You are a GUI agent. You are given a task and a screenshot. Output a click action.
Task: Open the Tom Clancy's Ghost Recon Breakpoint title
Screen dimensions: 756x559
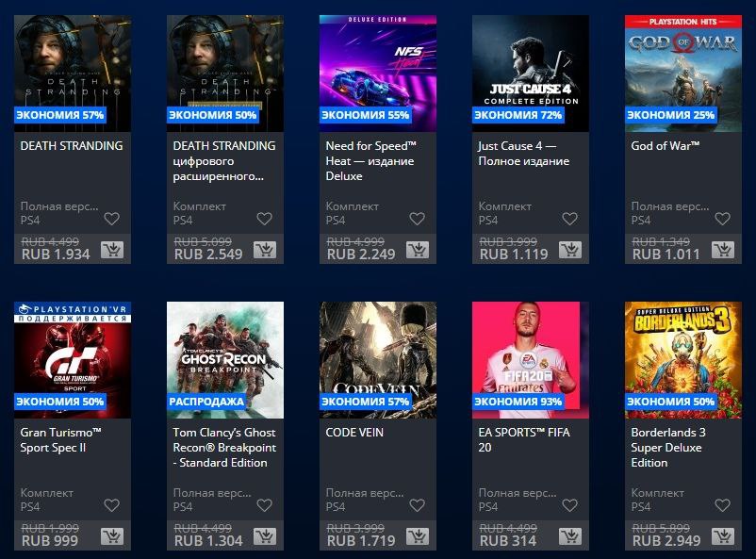coord(224,448)
